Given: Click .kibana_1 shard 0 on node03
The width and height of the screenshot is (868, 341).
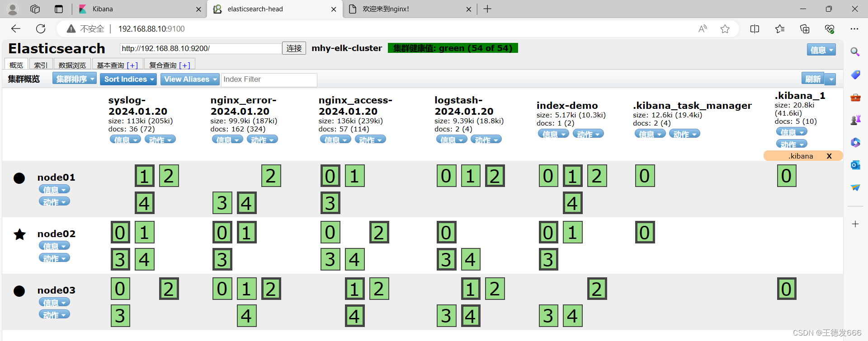Looking at the screenshot, I should 787,289.
